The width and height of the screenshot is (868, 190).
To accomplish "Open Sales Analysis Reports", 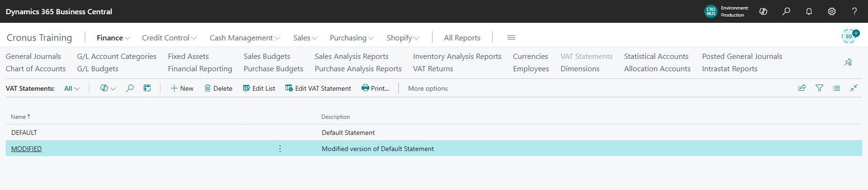I will coord(351,56).
